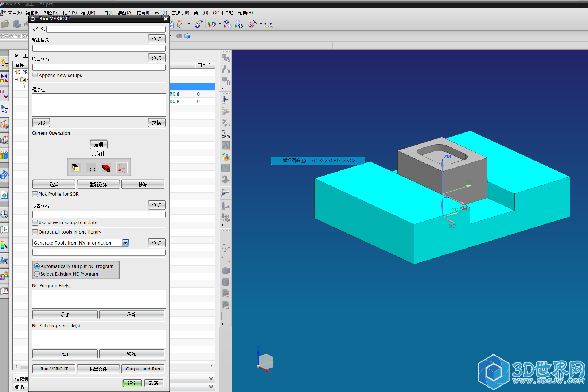Click the Cylinder primitive icon
This screenshot has width=588, height=392.
(x=226, y=282)
